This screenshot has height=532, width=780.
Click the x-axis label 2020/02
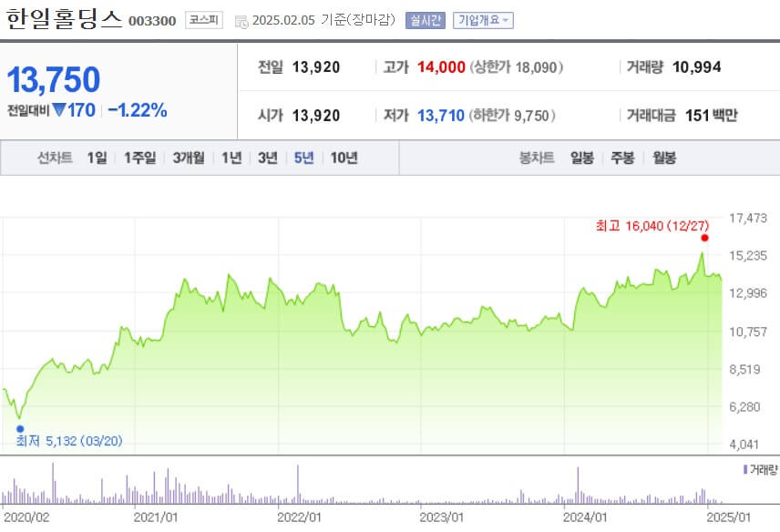click(x=26, y=517)
